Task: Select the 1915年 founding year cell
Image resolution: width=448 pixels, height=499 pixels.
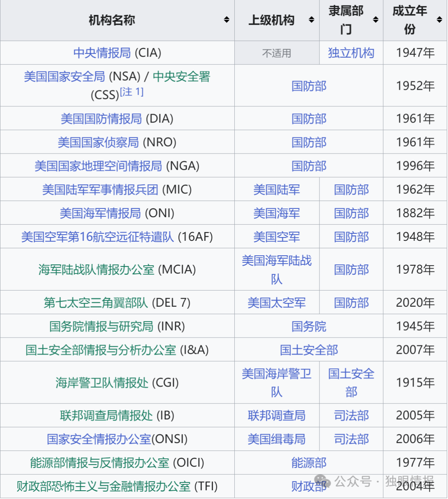Action: pos(415,383)
